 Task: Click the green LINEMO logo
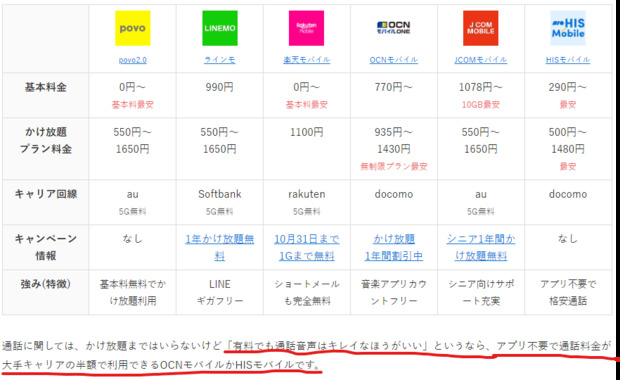[x=220, y=28]
